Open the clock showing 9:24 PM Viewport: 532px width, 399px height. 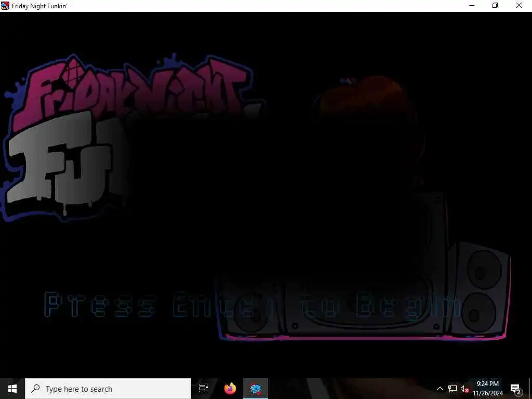coord(488,389)
